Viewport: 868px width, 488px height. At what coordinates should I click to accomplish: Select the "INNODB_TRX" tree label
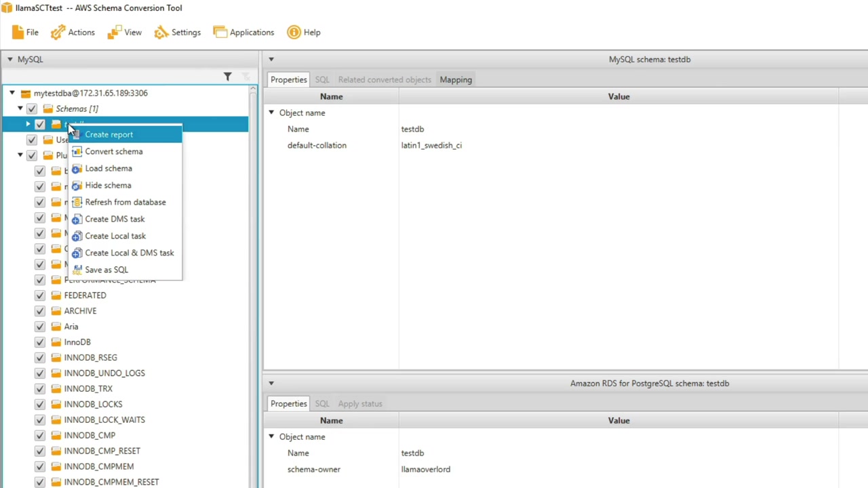click(88, 389)
